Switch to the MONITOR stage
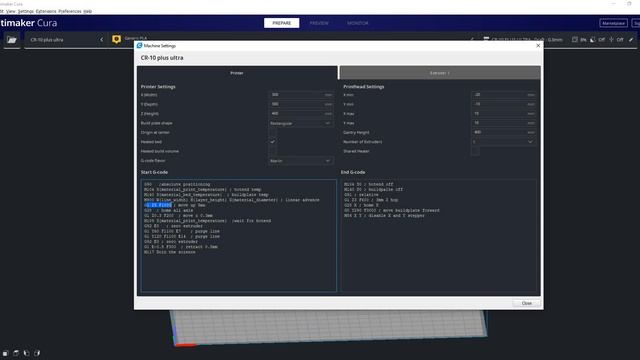This screenshot has width=640, height=360. pyautogui.click(x=358, y=23)
